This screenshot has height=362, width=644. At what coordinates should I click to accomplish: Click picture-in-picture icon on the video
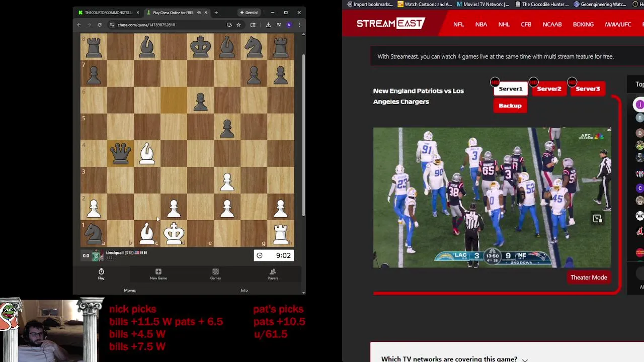pyautogui.click(x=597, y=219)
